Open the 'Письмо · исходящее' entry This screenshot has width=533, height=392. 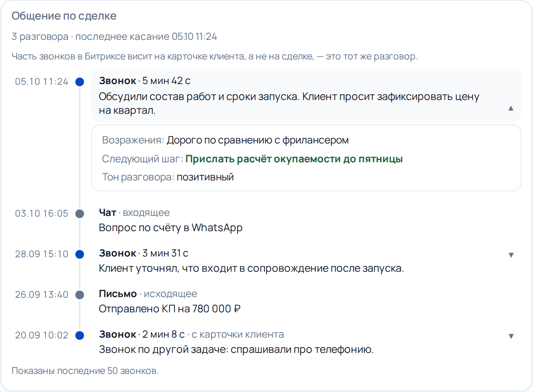pos(148,294)
